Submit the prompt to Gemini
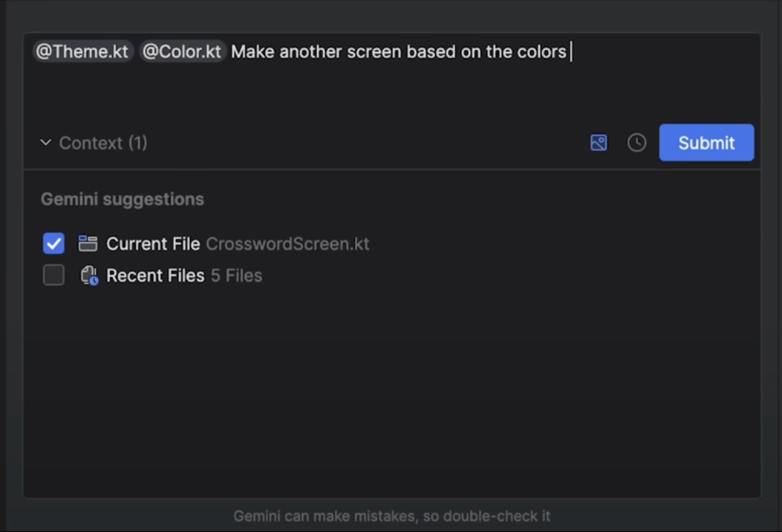 tap(706, 143)
